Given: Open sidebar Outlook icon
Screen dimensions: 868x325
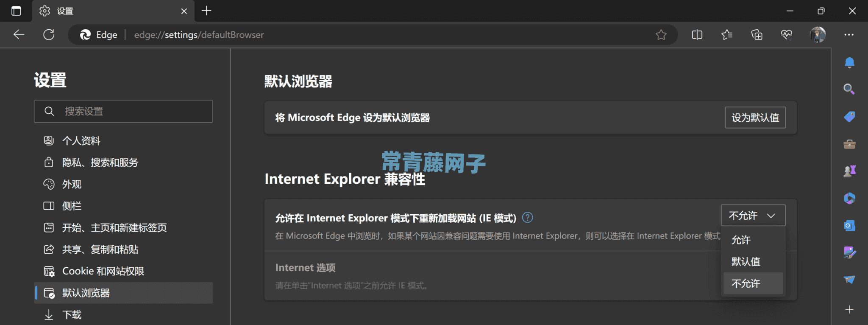Looking at the screenshot, I should click(x=849, y=225).
